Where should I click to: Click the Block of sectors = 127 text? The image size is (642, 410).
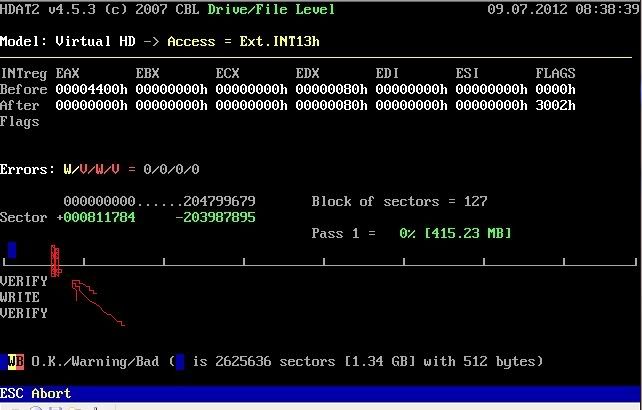[399, 201]
